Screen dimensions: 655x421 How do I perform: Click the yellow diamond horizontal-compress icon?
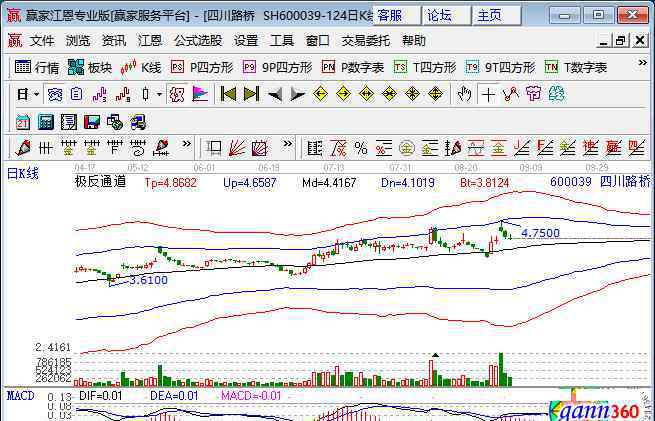coord(389,94)
